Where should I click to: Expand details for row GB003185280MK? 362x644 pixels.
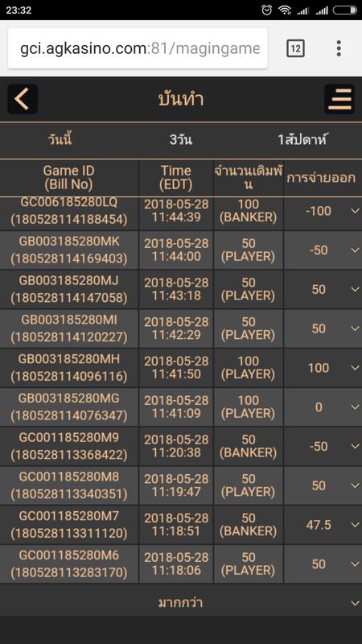point(355,250)
